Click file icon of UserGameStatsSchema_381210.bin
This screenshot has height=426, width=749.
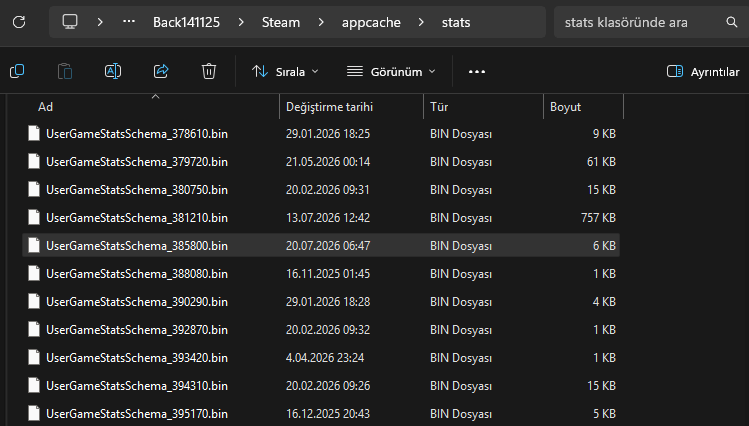[34, 217]
